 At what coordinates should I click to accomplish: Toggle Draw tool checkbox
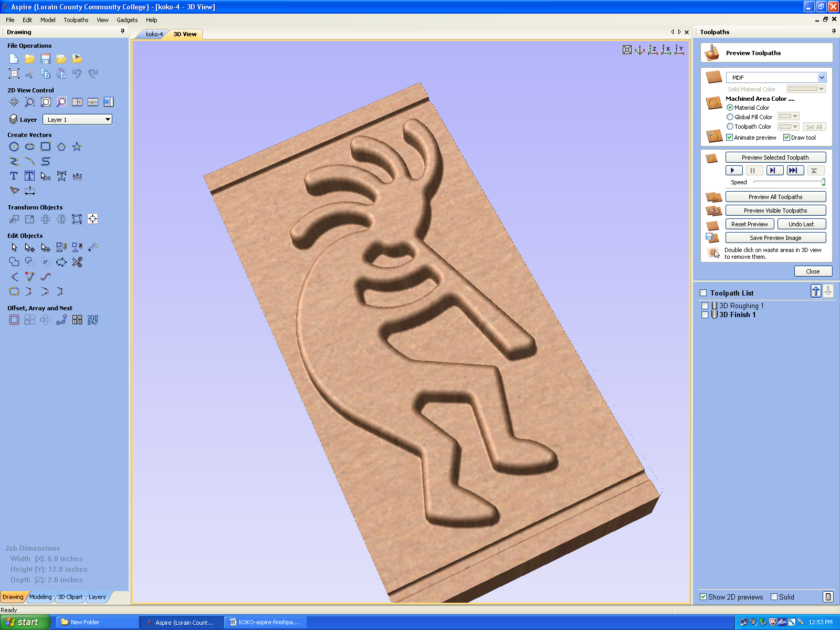(786, 138)
